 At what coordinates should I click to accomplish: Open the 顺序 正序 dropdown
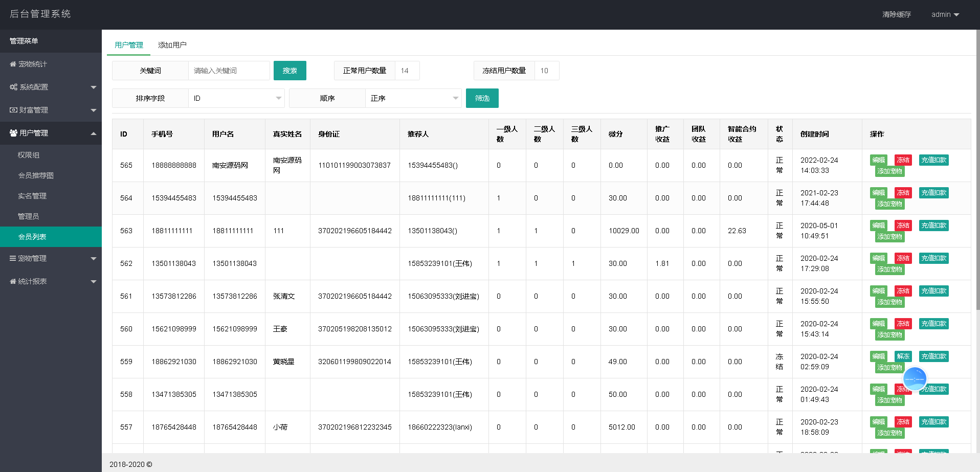click(x=413, y=98)
